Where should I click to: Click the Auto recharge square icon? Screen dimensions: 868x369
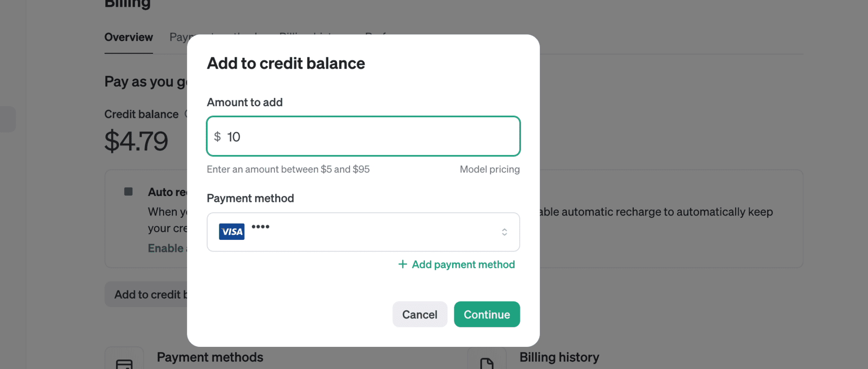[128, 192]
